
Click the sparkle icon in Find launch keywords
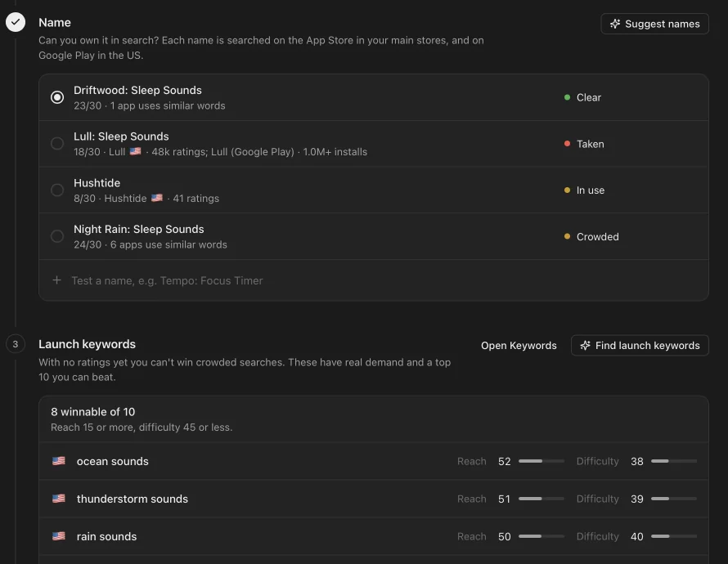pyautogui.click(x=585, y=345)
